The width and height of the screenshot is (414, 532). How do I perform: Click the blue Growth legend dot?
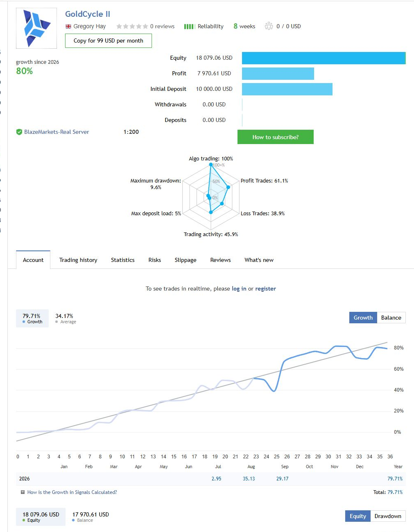[x=24, y=322]
